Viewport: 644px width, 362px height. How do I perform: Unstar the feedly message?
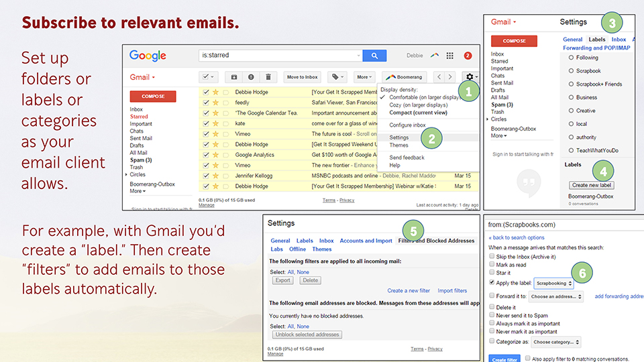[x=215, y=103]
